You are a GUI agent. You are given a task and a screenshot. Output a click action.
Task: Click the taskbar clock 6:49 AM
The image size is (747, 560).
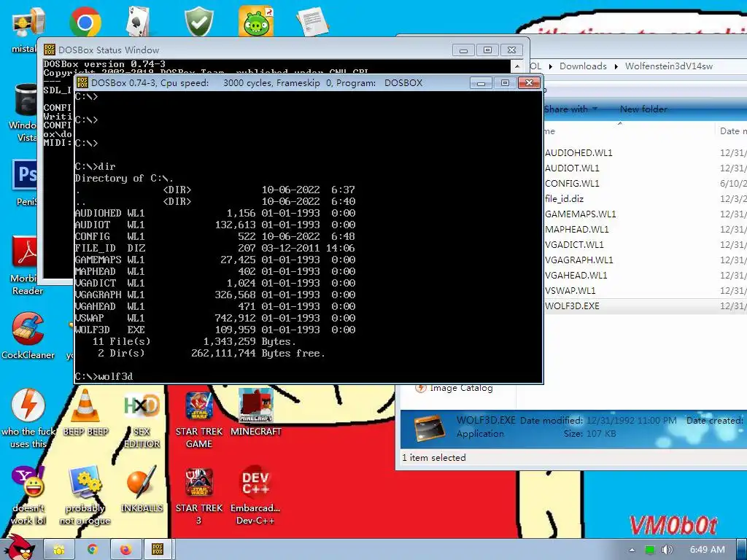pos(707,550)
